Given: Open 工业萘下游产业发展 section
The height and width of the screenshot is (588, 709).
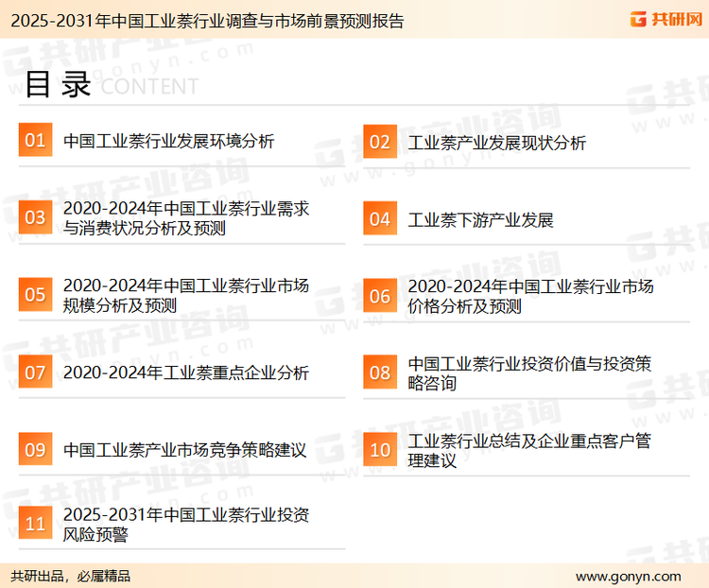Looking at the screenshot, I should point(480,220).
